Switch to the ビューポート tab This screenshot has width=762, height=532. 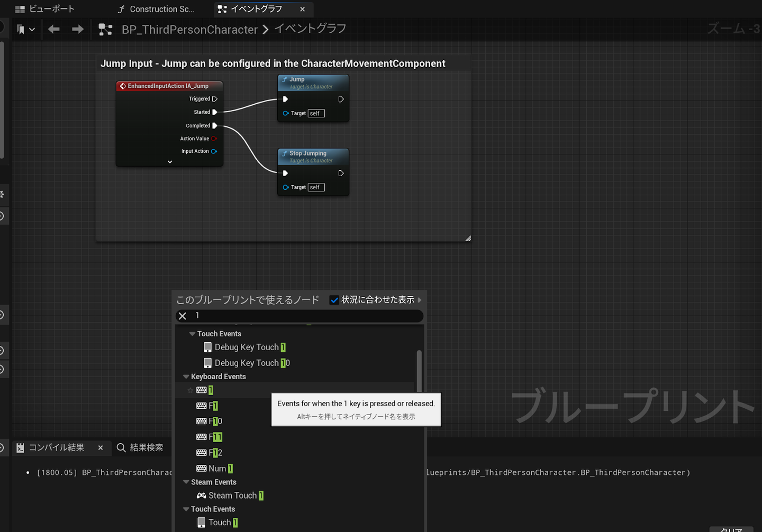tap(46, 9)
